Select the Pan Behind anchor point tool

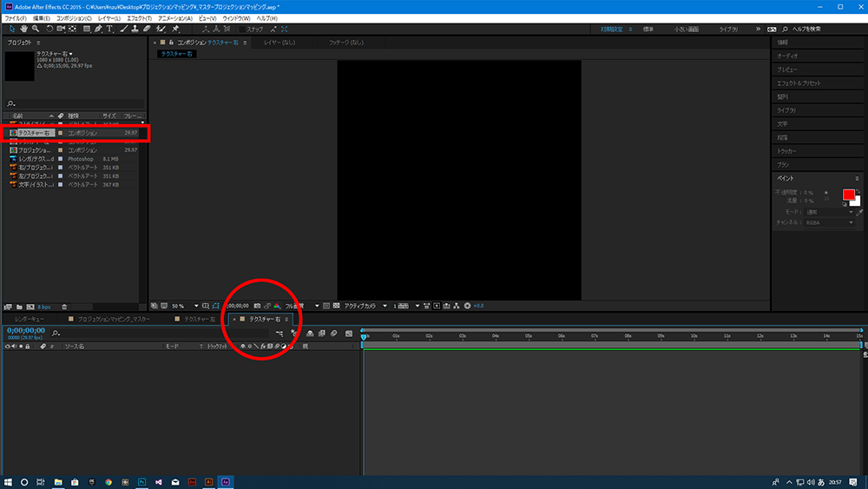[73, 29]
